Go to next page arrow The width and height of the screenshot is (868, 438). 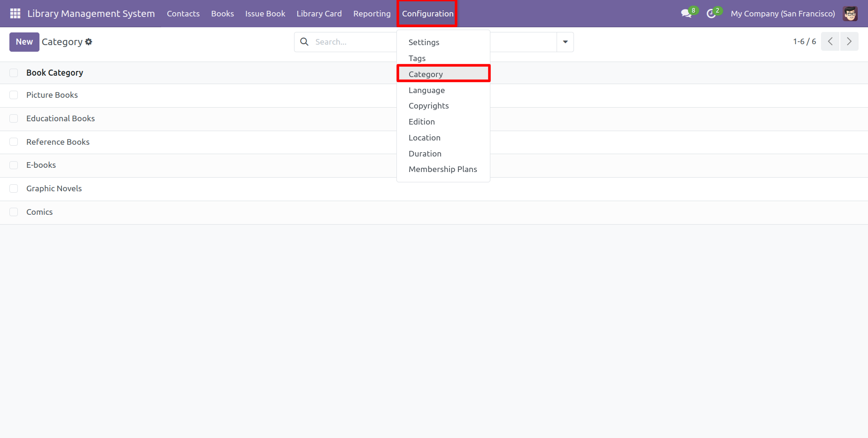pos(849,41)
